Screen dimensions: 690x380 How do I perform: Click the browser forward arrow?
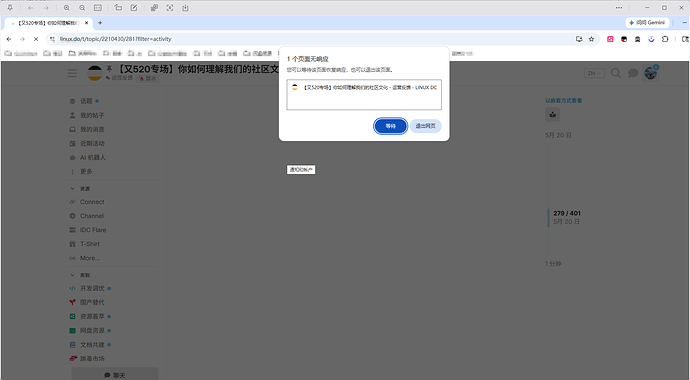point(22,39)
